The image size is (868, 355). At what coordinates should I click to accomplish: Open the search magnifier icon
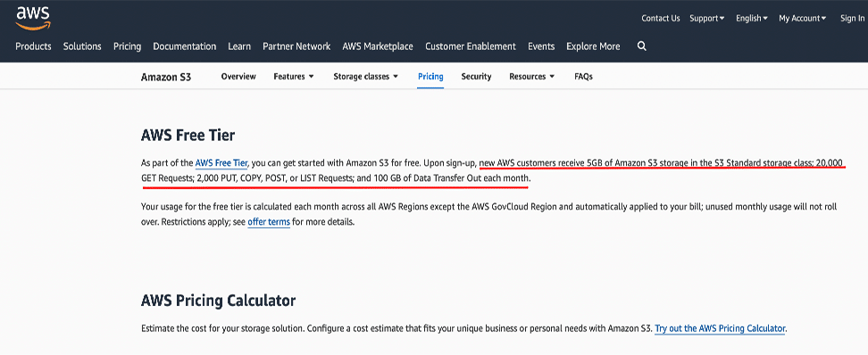tap(641, 46)
